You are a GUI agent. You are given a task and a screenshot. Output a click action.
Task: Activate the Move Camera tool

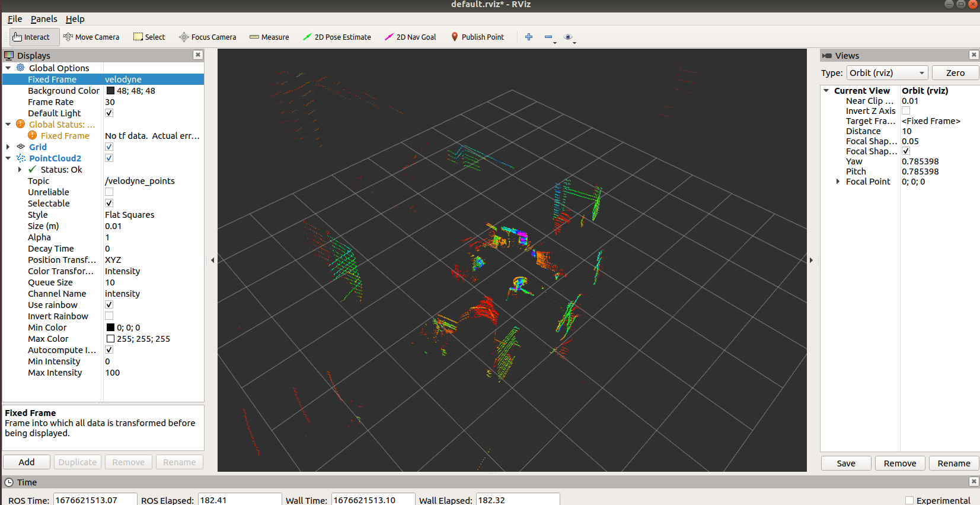coord(91,37)
